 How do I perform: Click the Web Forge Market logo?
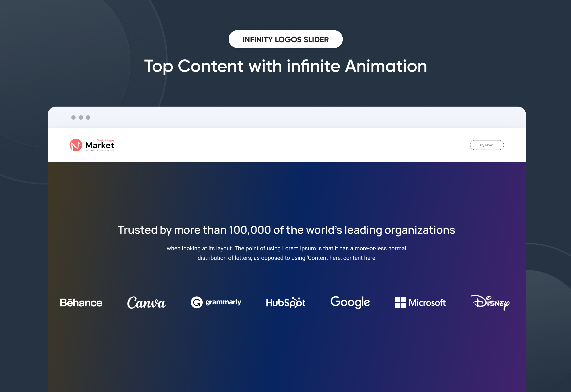pos(92,145)
